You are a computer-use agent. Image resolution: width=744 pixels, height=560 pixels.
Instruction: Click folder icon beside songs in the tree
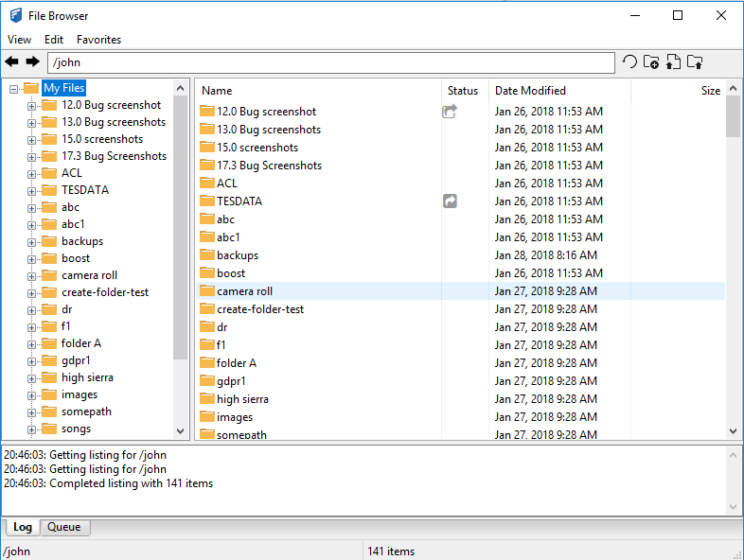pos(49,429)
